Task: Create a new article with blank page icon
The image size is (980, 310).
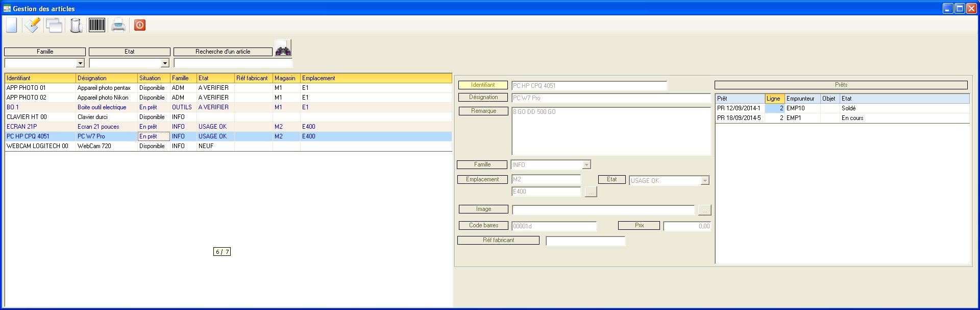Action: click(11, 25)
